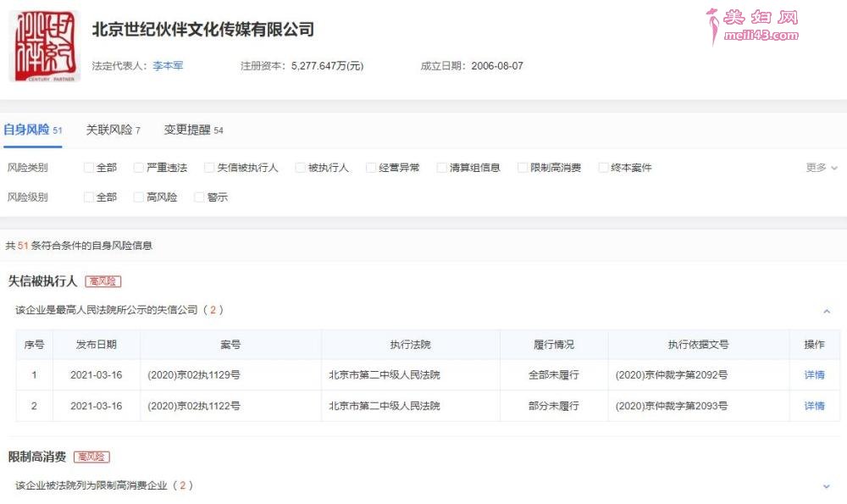Click 高风险 tag beside 失信被执行人 heading
Screen dimensions: 847x504
pos(103,281)
